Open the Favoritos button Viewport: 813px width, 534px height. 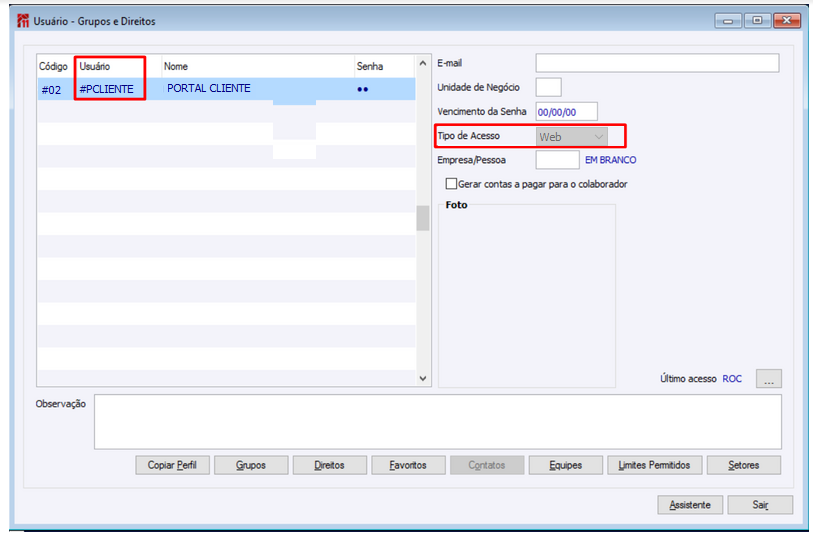pos(408,465)
